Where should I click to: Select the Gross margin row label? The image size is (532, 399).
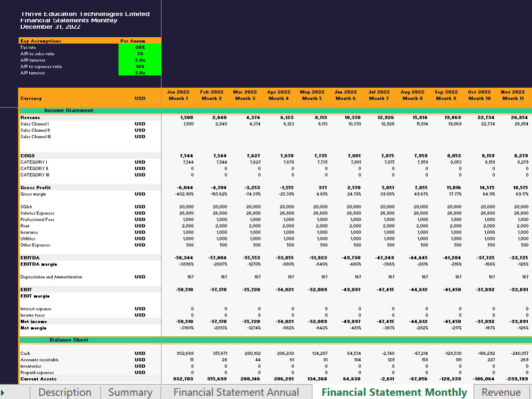tap(33, 194)
